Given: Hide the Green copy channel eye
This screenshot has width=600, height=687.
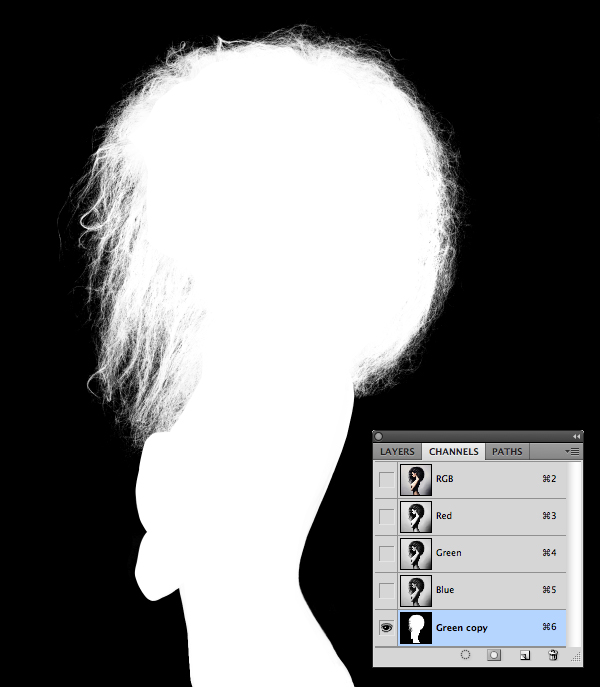Looking at the screenshot, I should 386,628.
